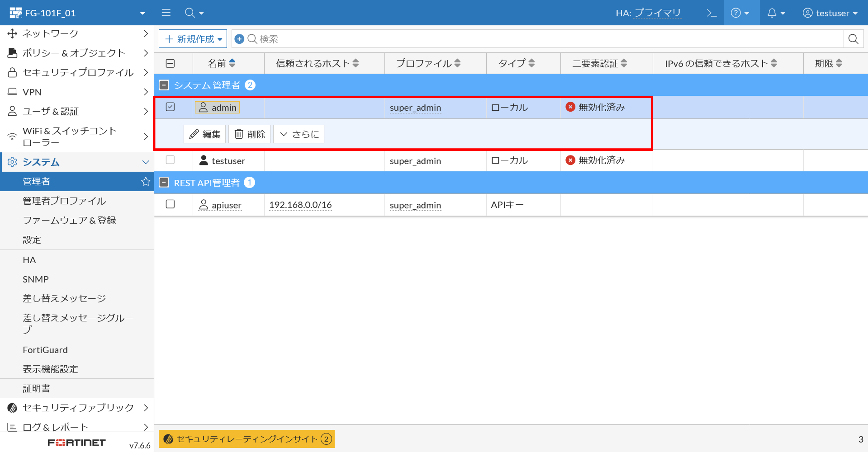Click the 削除 trash button
Viewport: 868px width, 452px height.
250,134
